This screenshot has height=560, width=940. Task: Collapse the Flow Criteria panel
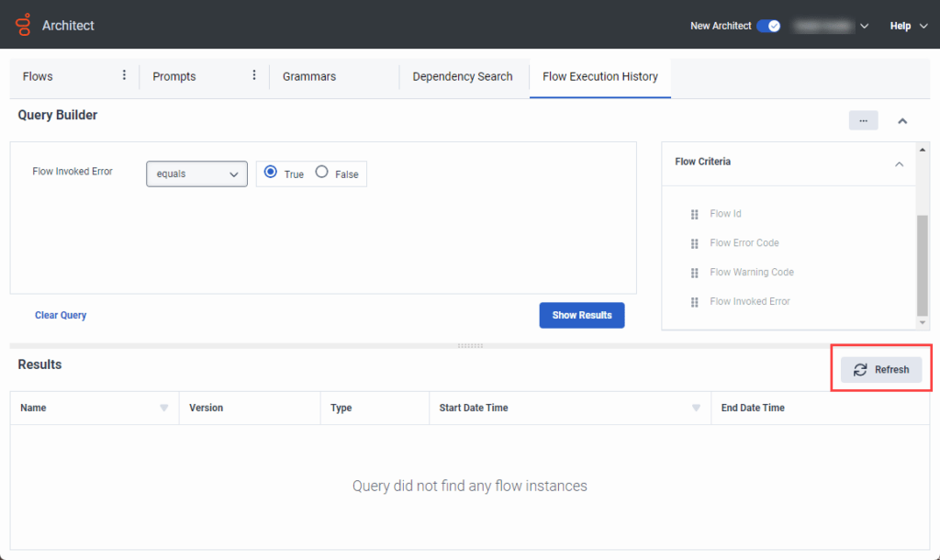tap(900, 163)
